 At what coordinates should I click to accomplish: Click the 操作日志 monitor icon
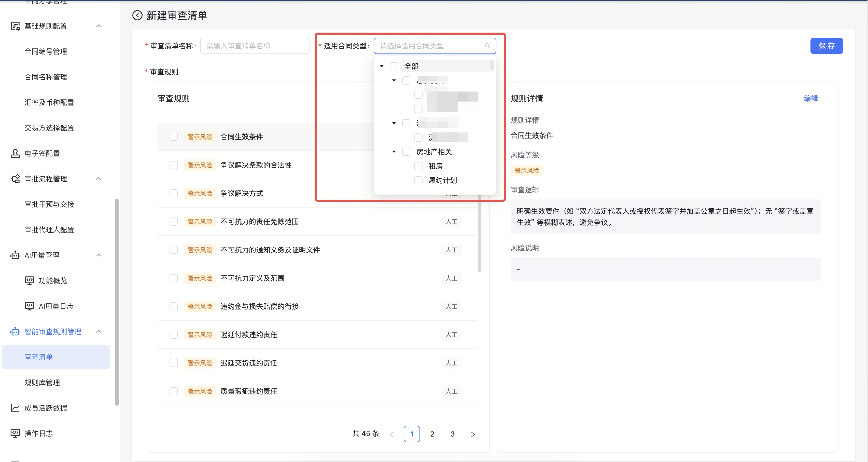tap(15, 433)
